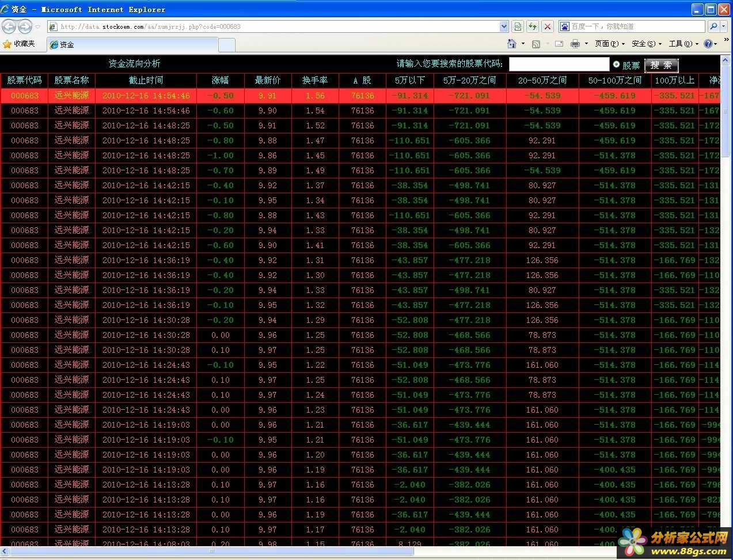733x560 pixels.
Task: Click the 5万以下 column header
Action: point(409,81)
